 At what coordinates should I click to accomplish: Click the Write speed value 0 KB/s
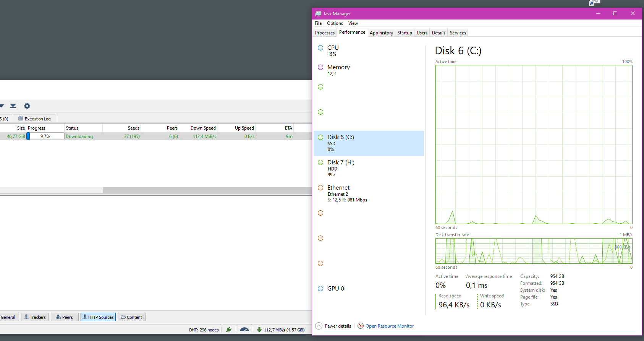tap(490, 305)
